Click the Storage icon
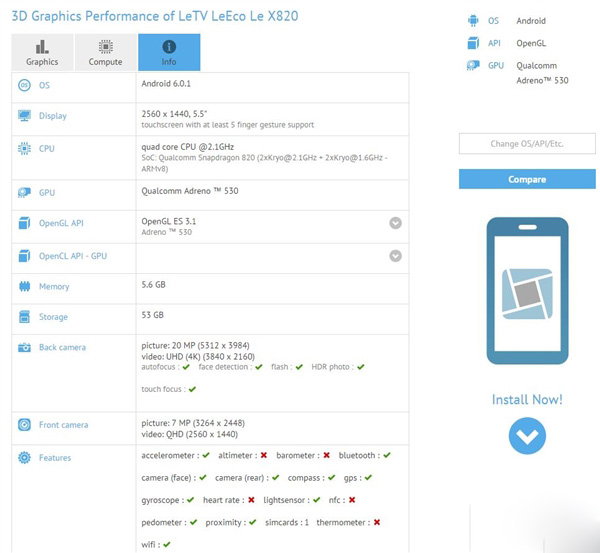Image resolution: width=600 pixels, height=553 pixels. 24,316
